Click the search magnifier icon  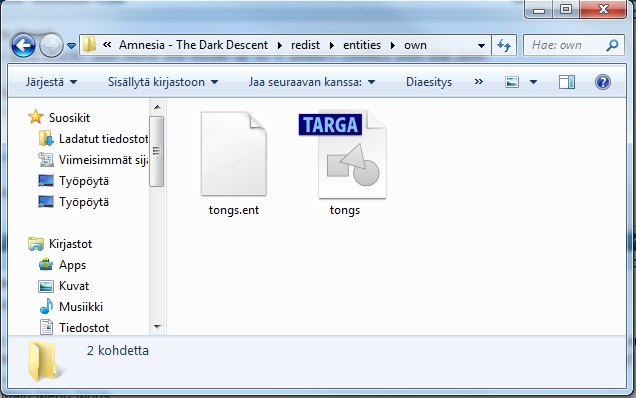(612, 45)
